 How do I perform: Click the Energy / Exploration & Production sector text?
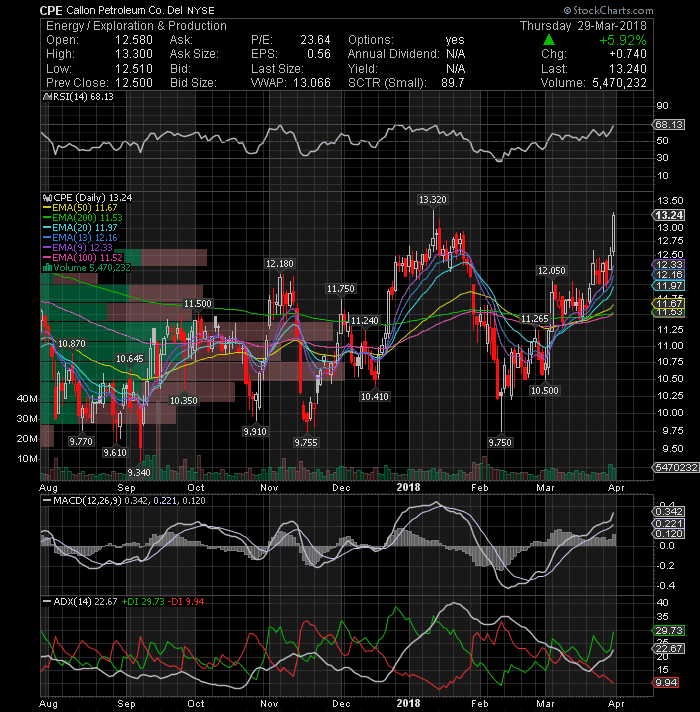tap(136, 26)
